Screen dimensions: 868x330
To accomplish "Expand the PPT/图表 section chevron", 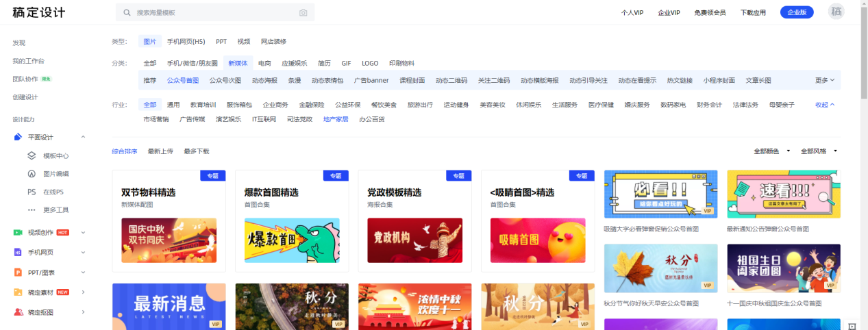I will pos(83,272).
